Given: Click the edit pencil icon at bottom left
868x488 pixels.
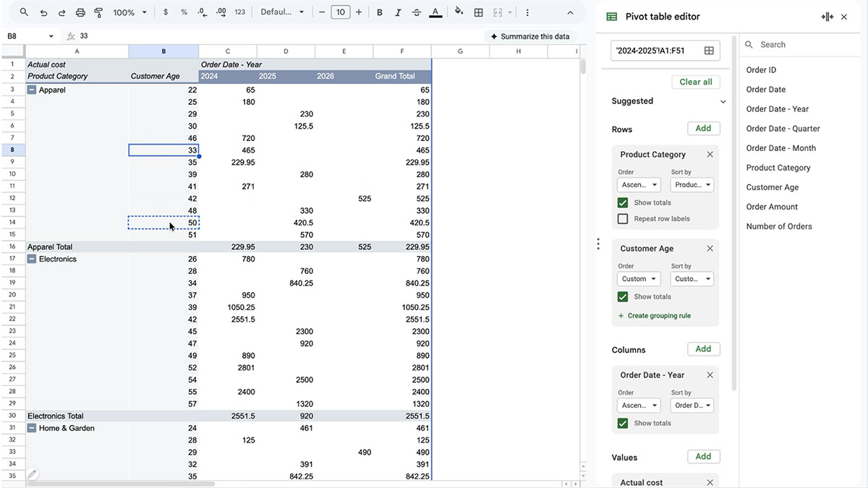Looking at the screenshot, I should click(32, 475).
